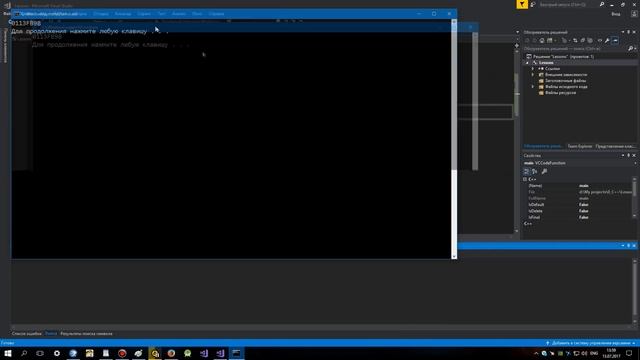Collapse the Lessons project node
The image size is (640, 360).
527,63
